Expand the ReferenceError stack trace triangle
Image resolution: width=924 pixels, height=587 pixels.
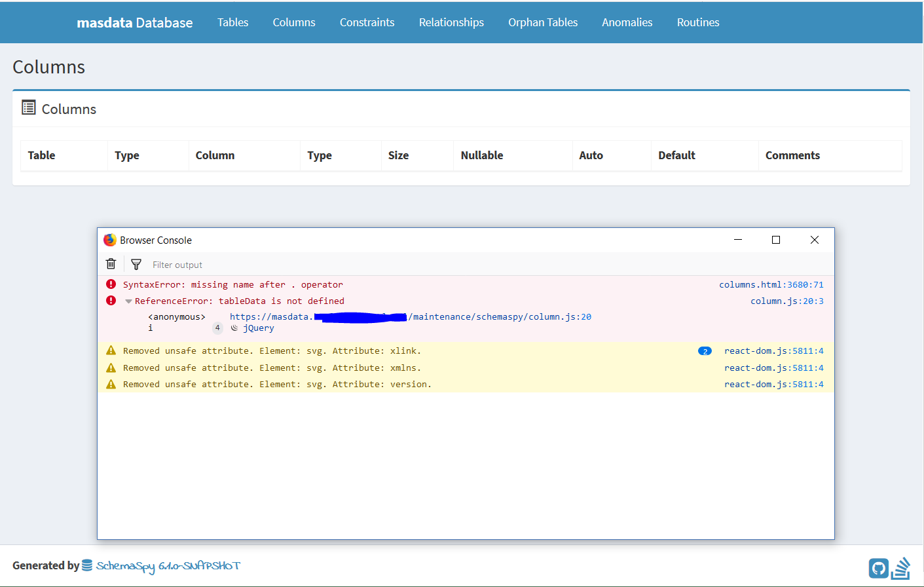[128, 301]
